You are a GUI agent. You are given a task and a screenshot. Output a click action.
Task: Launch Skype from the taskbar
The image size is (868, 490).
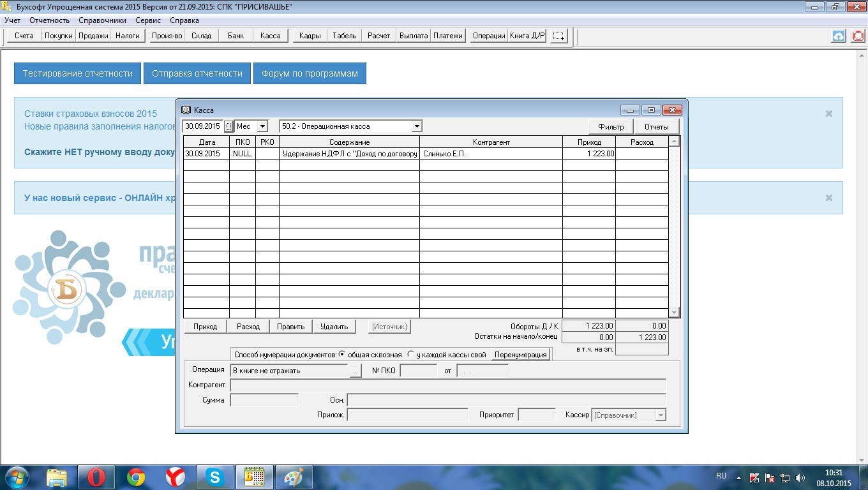(x=214, y=477)
